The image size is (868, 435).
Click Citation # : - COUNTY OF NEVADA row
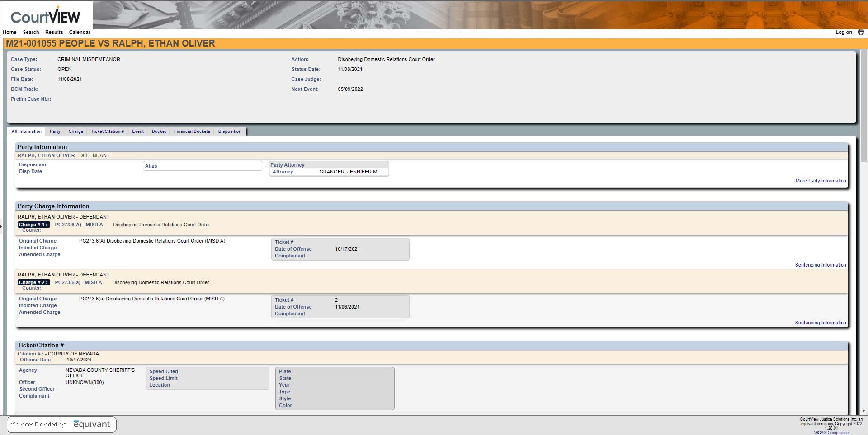[58, 354]
